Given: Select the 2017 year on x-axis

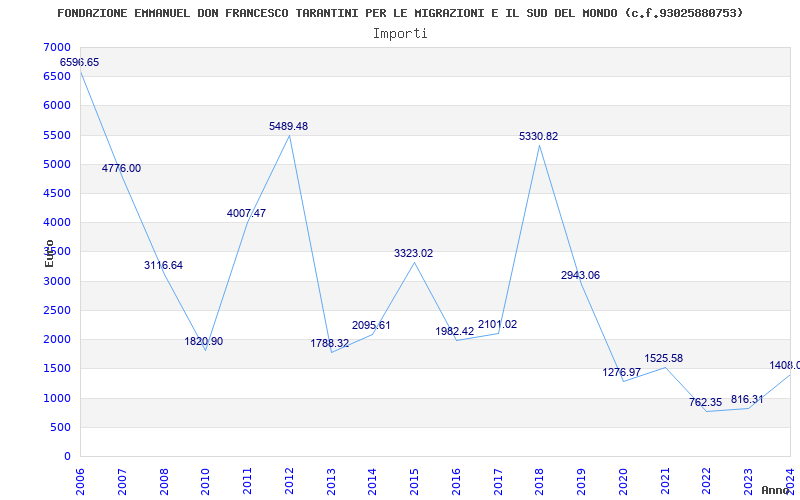Looking at the screenshot, I should pos(498,482).
